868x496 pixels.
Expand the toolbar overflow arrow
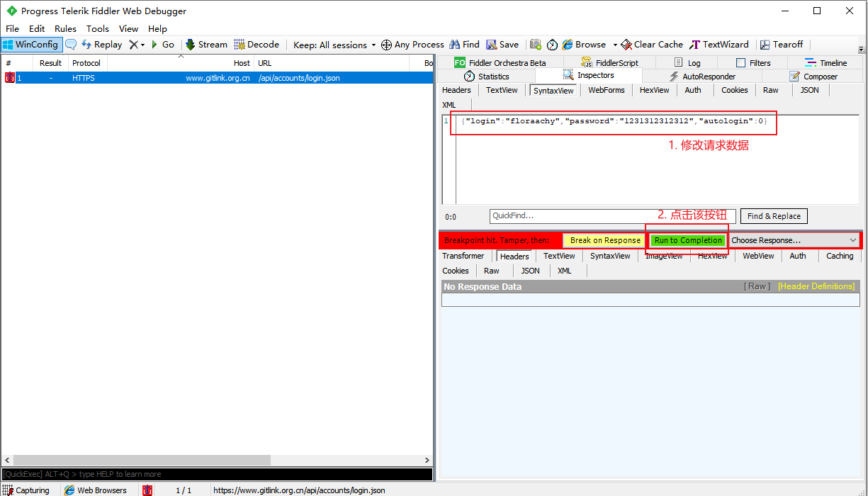(861, 49)
